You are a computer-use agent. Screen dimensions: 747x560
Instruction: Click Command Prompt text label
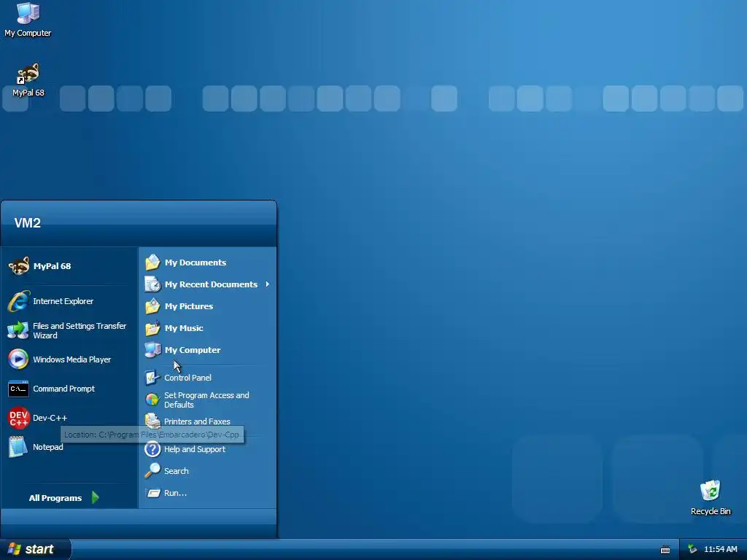click(x=64, y=389)
